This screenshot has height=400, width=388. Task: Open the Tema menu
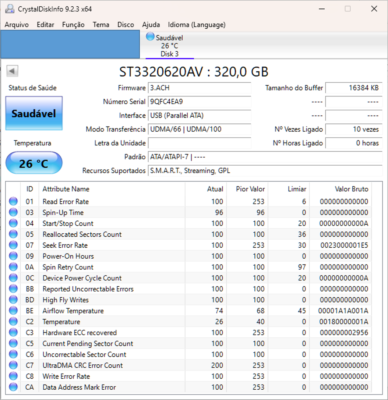pyautogui.click(x=101, y=25)
